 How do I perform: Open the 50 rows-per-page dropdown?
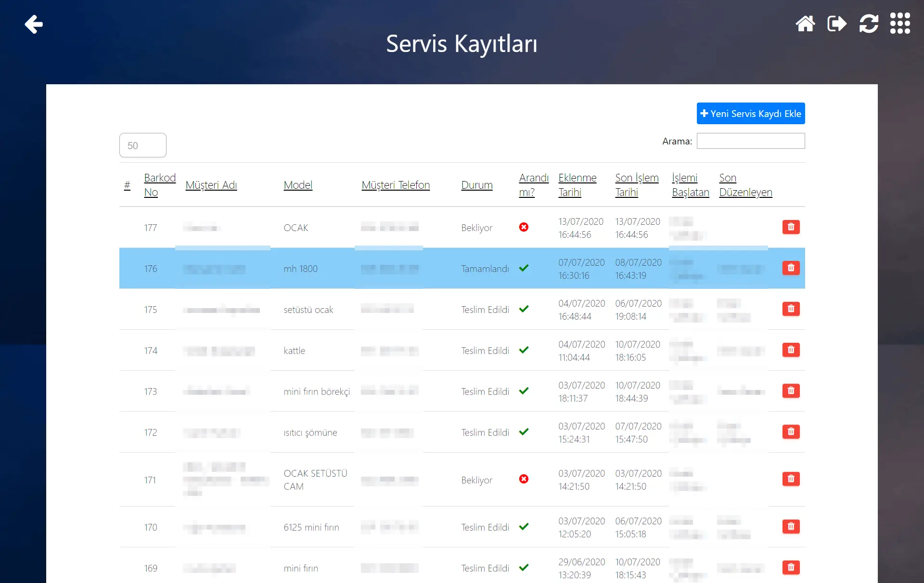click(x=143, y=145)
